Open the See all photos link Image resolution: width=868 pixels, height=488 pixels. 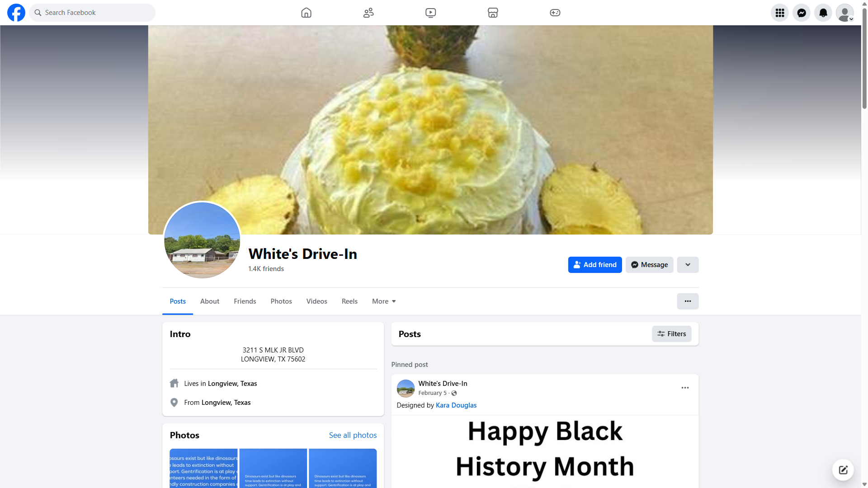point(353,435)
